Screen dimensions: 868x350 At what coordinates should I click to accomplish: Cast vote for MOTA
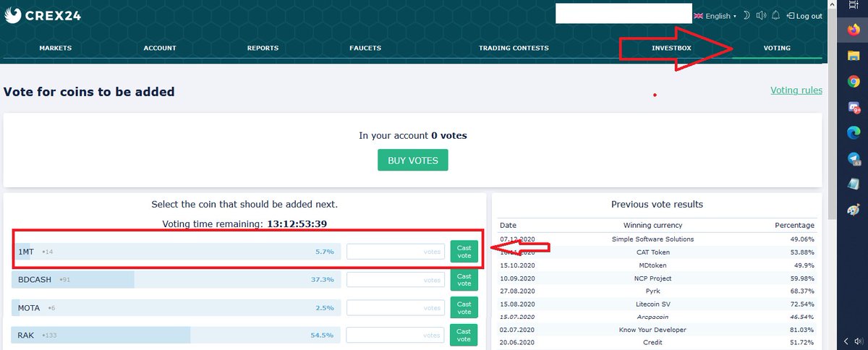tap(464, 308)
